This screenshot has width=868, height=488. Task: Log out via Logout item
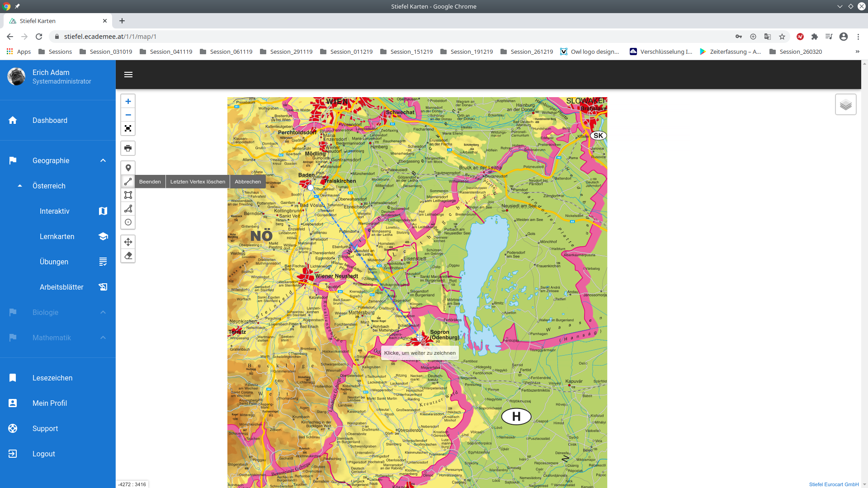(58, 454)
